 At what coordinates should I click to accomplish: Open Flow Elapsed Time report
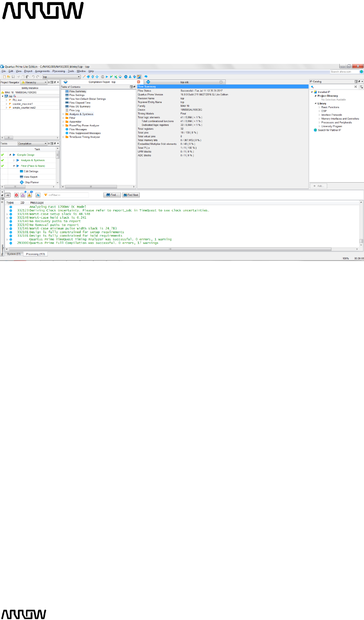point(80,103)
